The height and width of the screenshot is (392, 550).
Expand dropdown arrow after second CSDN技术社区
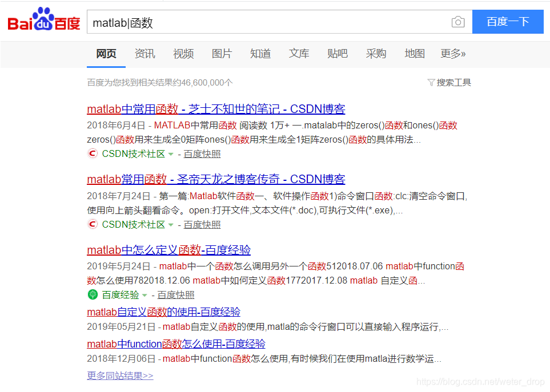(x=171, y=225)
